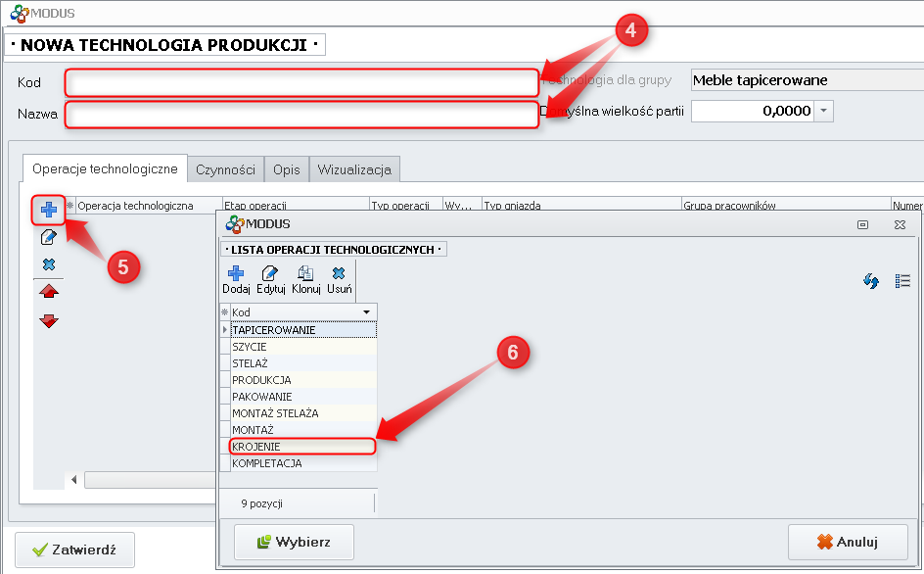Open the Technologia dla grupy combo box
The image size is (924, 574).
click(x=808, y=80)
